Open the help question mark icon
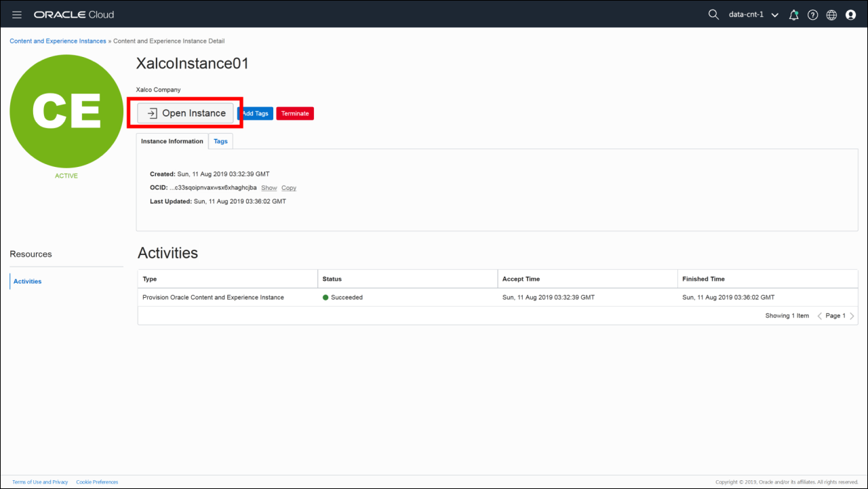The image size is (868, 489). click(x=812, y=15)
